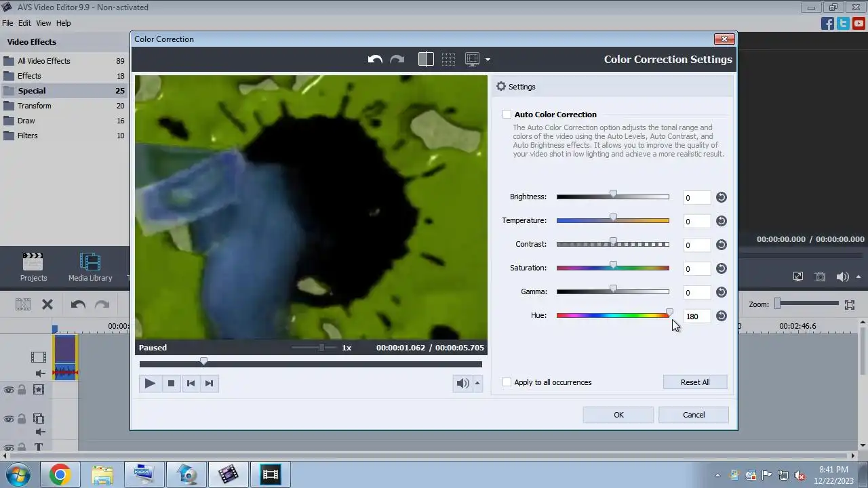The image size is (868, 488).
Task: Show the grid overlay in the preview
Action: [x=448, y=60]
